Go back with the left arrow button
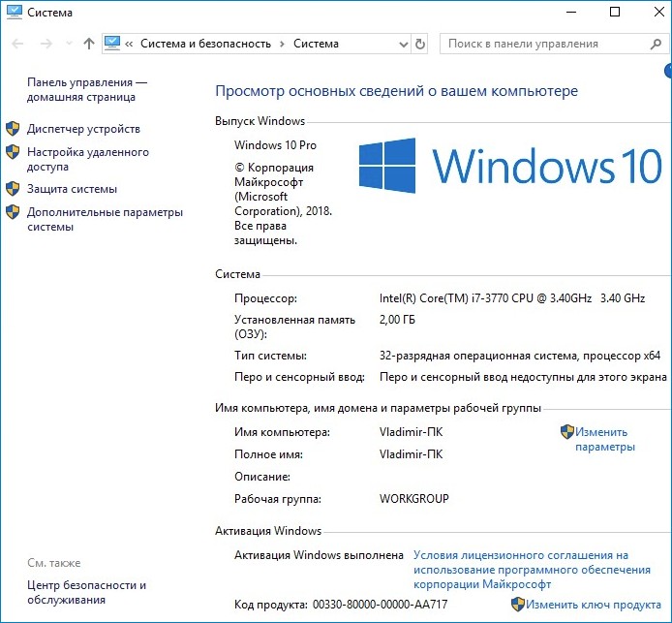Screen dimensions: 672x623 click(17, 44)
